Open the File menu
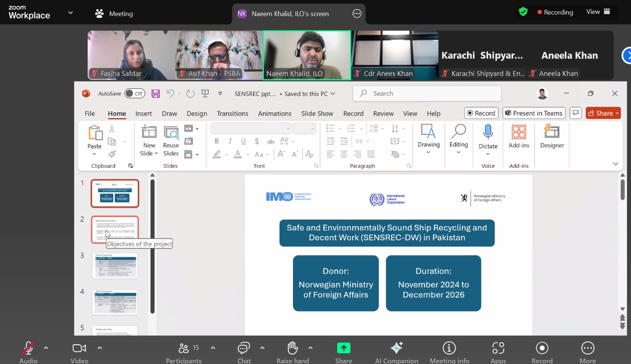Viewport: 631px width, 364px height. (90, 113)
